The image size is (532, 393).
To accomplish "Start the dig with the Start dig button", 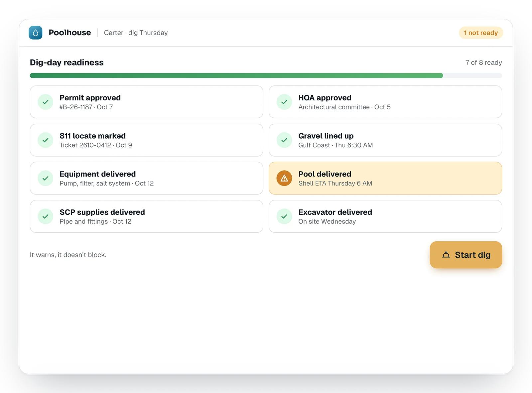I will 466,255.
